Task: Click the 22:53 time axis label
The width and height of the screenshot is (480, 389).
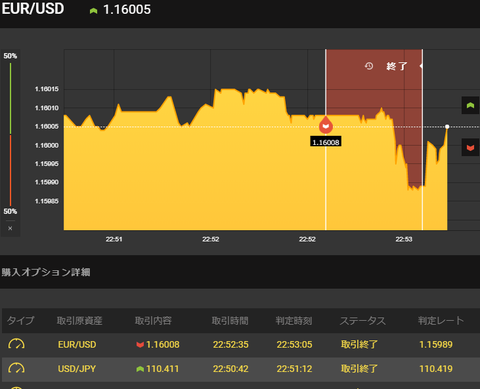Action: pos(404,239)
